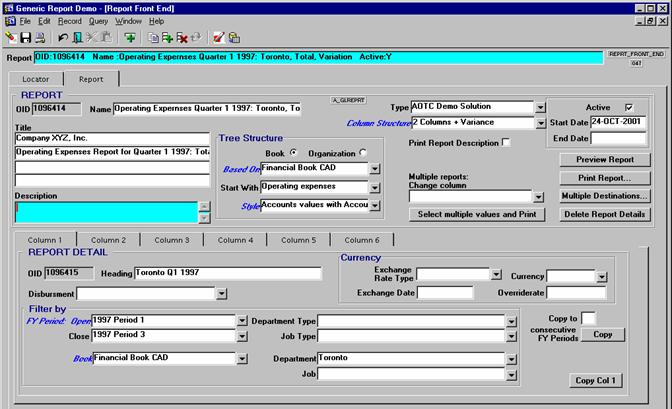Viewport: 672px width, 409px height.
Task: Switch to the Column 3 tab
Action: [172, 240]
